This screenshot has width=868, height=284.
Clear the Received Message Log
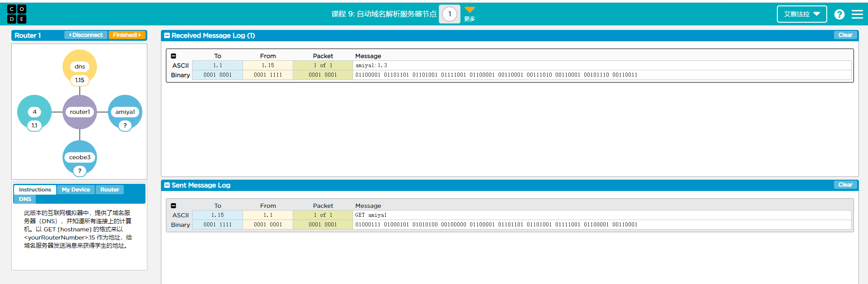coord(845,35)
